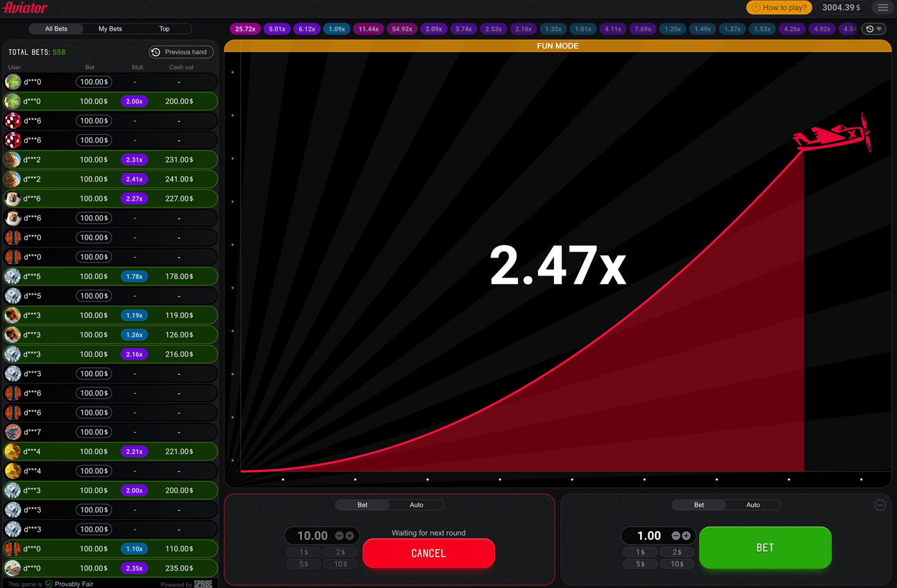The image size is (897, 588).
Task: Expand the round history dropdown
Action: [874, 29]
